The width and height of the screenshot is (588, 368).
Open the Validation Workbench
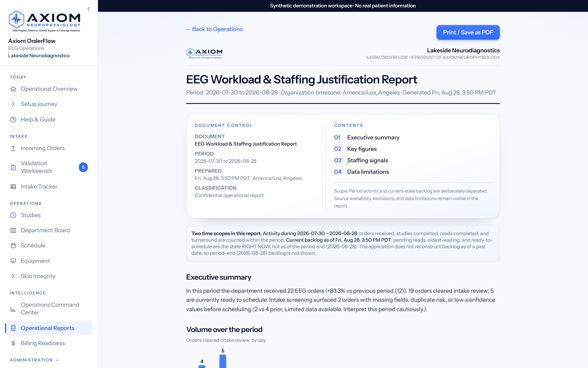tap(49, 167)
